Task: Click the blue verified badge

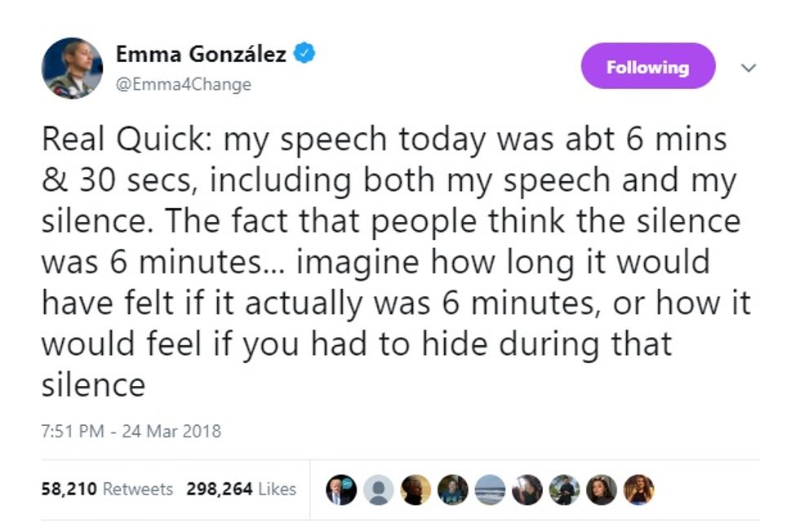Action: point(304,53)
